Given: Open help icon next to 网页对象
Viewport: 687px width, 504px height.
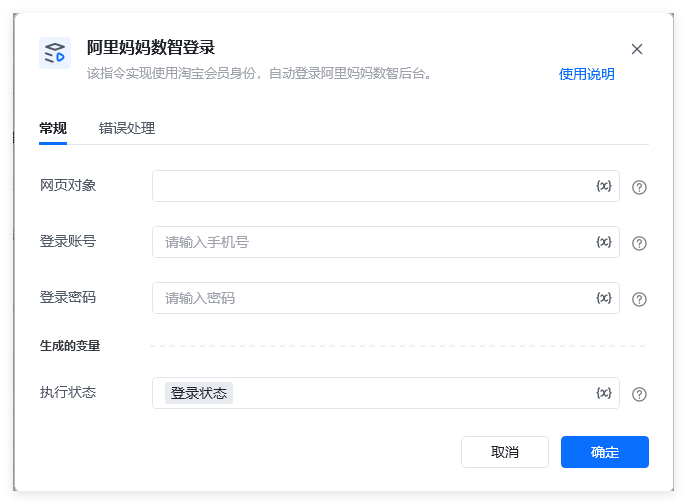Looking at the screenshot, I should pos(639,187).
